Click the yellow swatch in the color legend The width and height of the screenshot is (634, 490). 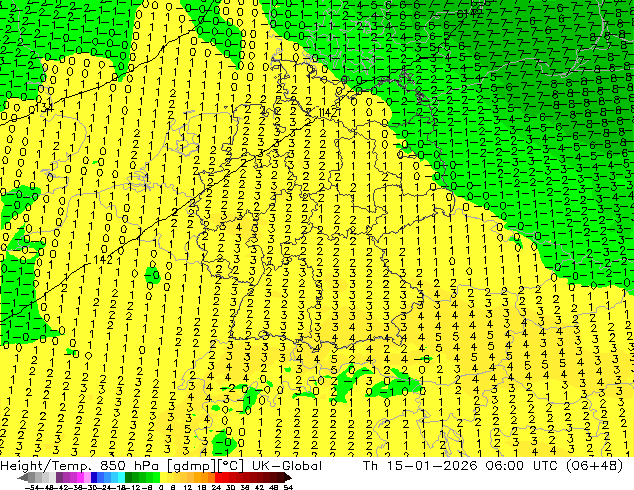coord(164,477)
